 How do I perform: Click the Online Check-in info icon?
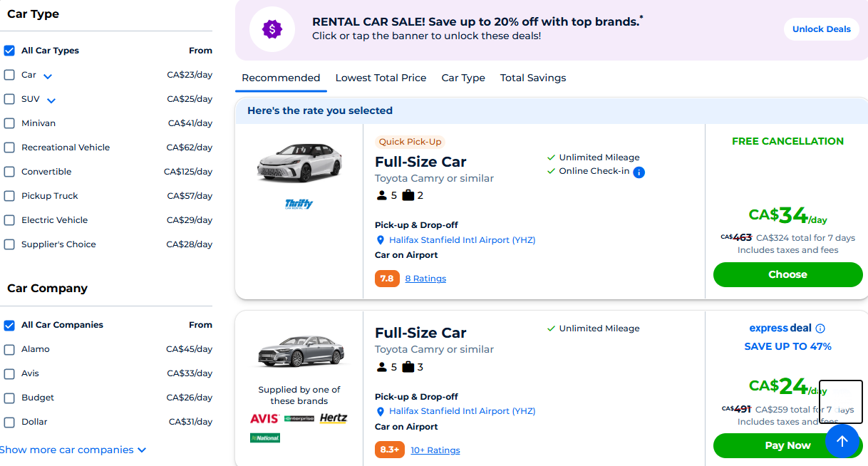point(639,172)
